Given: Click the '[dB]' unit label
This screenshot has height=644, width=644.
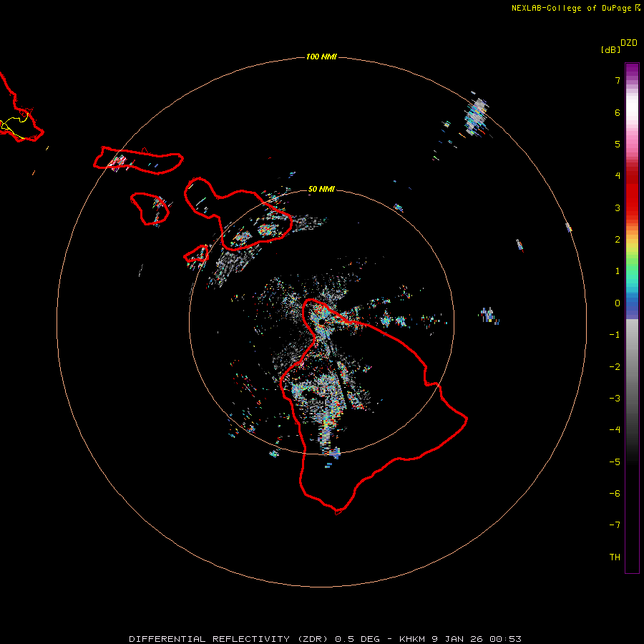Looking at the screenshot, I should [x=610, y=49].
